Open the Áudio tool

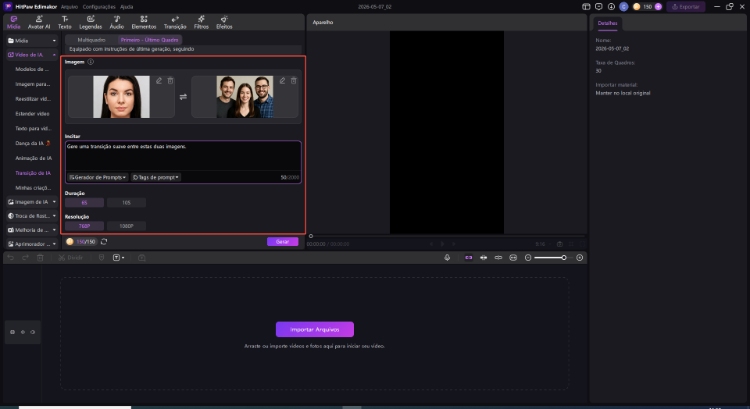[117, 22]
